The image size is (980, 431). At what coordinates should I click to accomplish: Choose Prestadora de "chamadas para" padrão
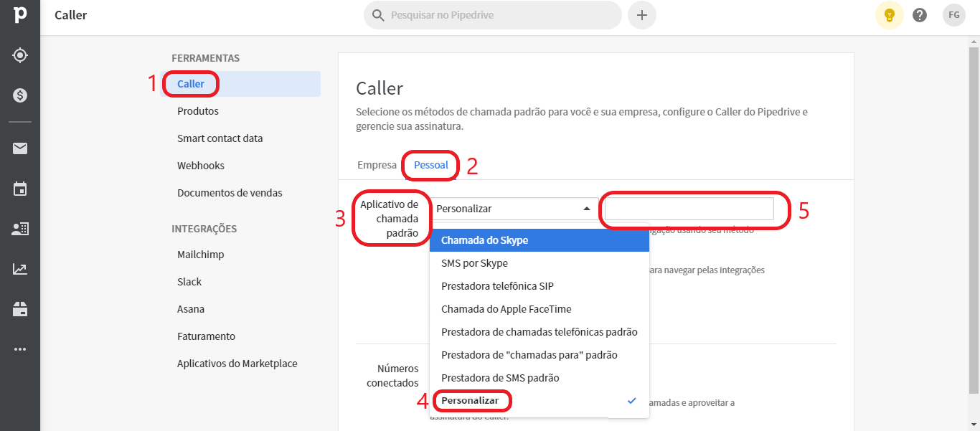tap(540, 355)
